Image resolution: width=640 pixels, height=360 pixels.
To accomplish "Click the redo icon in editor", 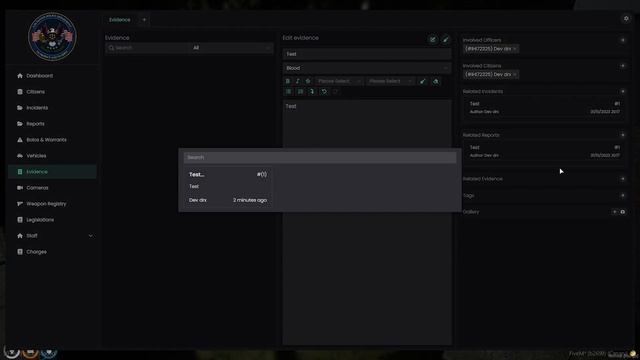I will 336,92.
